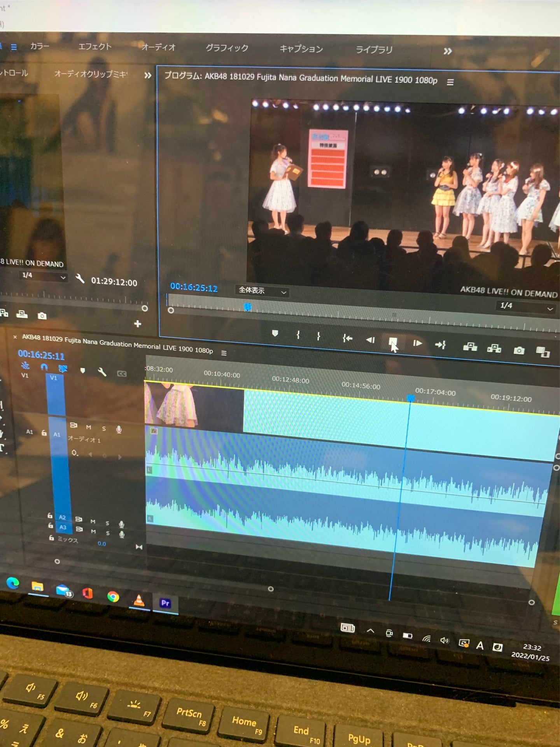Screen dimensions: 560x747
Task: Solo audio track A1
Action: point(104,428)
